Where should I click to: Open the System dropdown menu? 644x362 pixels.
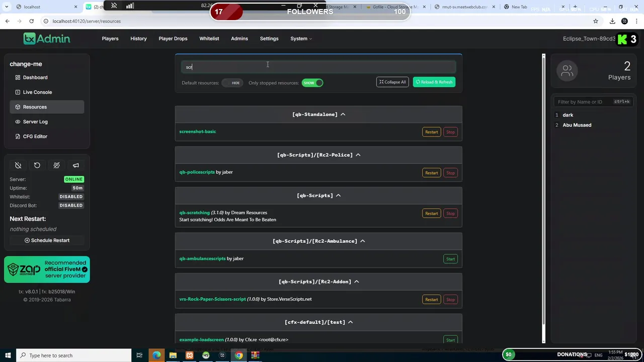[x=301, y=38]
